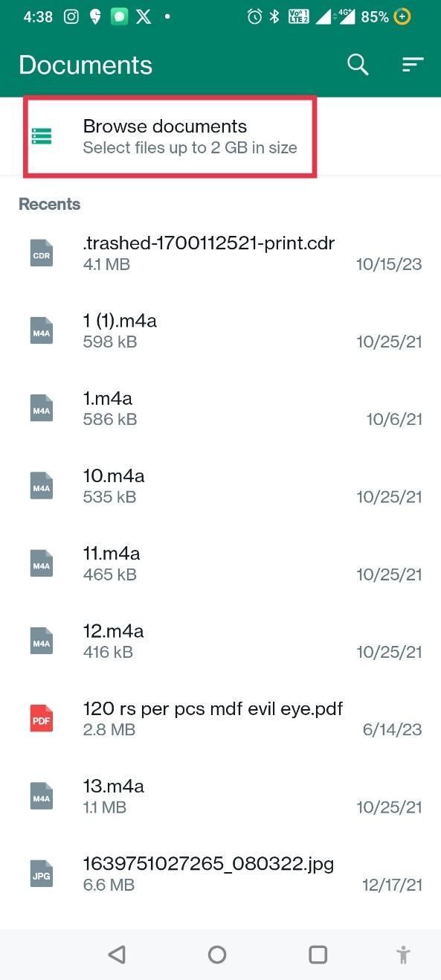
Task: Tap the CDR file icon for trashed-print file
Action: 41,253
